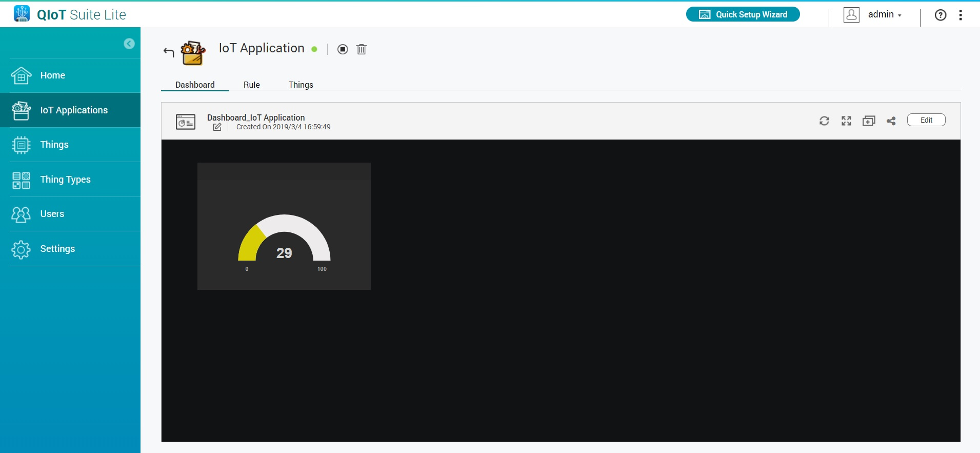The height and width of the screenshot is (453, 980).
Task: Delete the IoT Application with trash icon
Action: coord(362,49)
